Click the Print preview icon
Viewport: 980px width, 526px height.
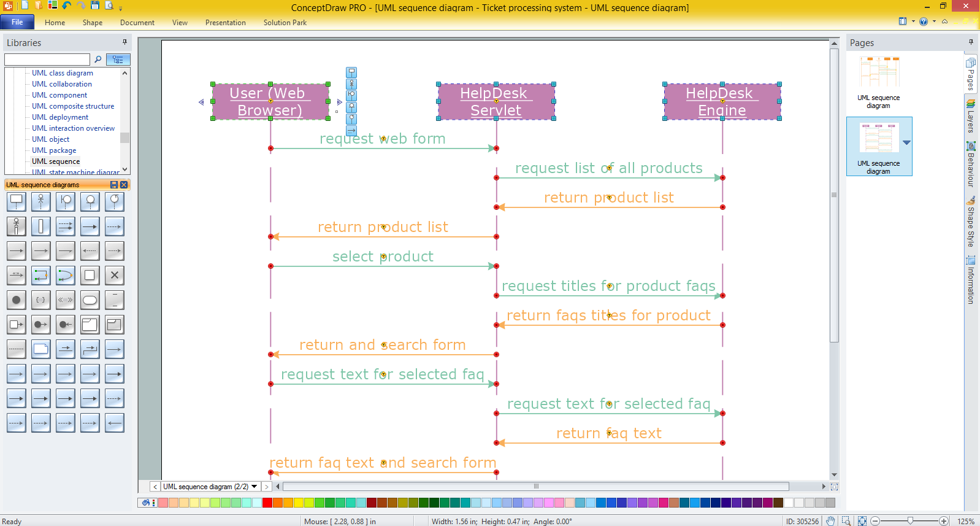point(109,6)
